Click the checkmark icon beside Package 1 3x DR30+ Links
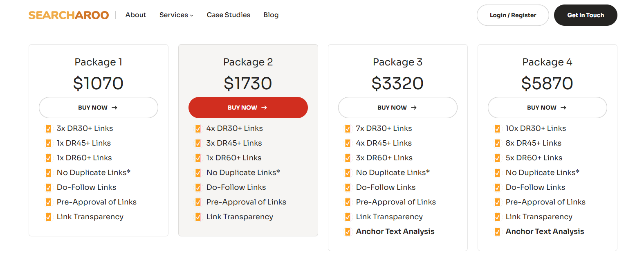This screenshot has height=254, width=644. click(x=48, y=128)
